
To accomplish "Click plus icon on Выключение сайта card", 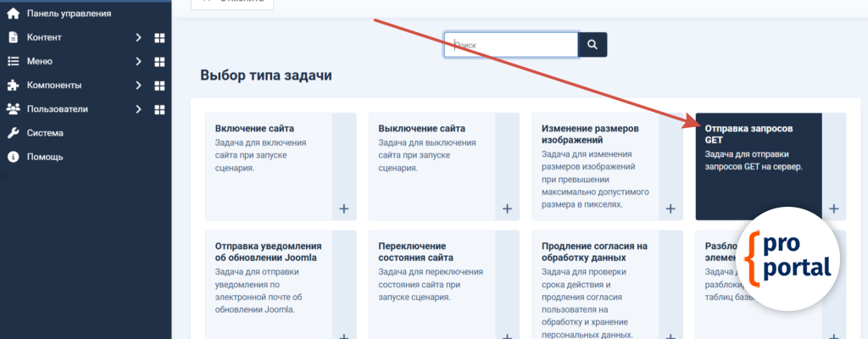I will click(507, 208).
